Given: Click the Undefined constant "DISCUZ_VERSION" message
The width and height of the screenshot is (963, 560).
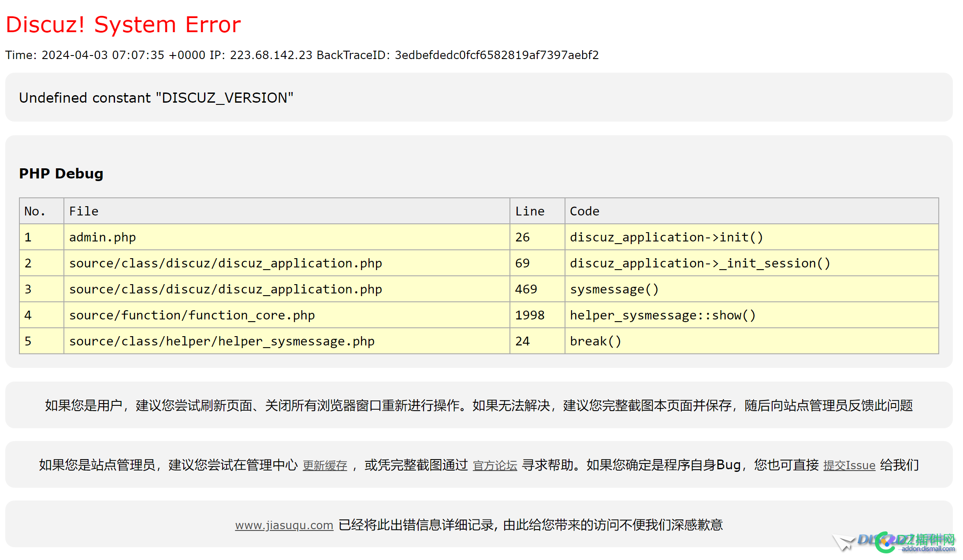Looking at the screenshot, I should click(x=156, y=97).
